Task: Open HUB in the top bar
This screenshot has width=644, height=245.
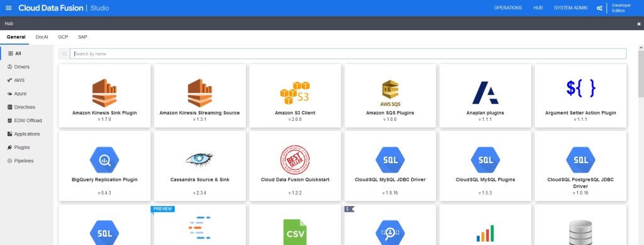Action: click(538, 8)
